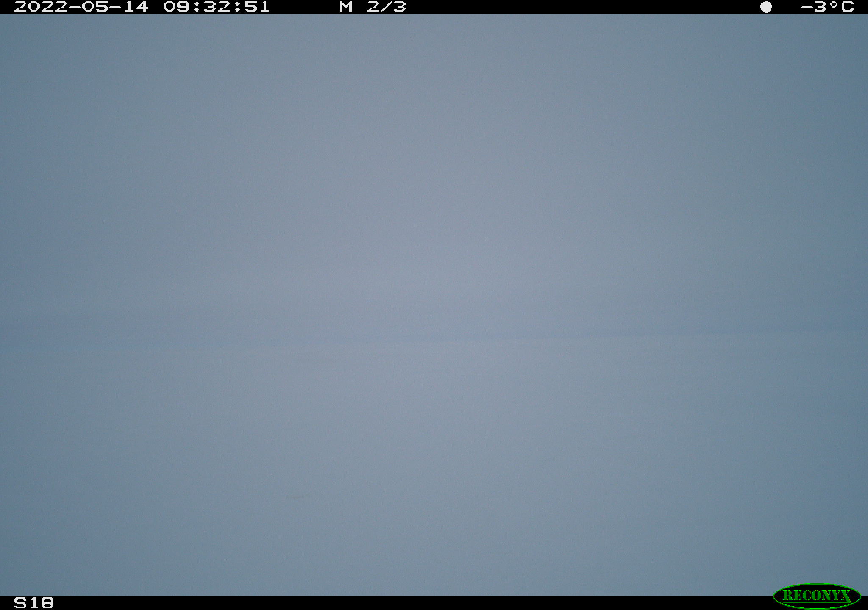868x610 pixels.
Task: Click the number 18 in S18 label
Action: click(41, 603)
